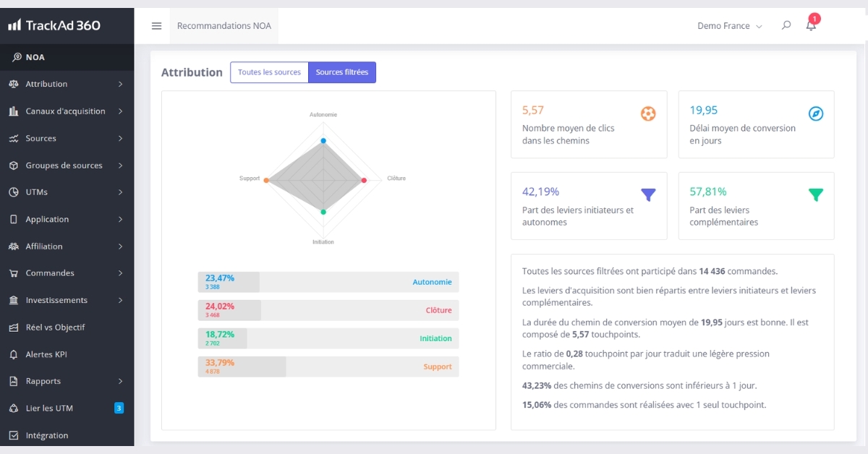Viewport: 868px width, 454px height.
Task: Click the NOA sidebar search icon
Action: 17,57
